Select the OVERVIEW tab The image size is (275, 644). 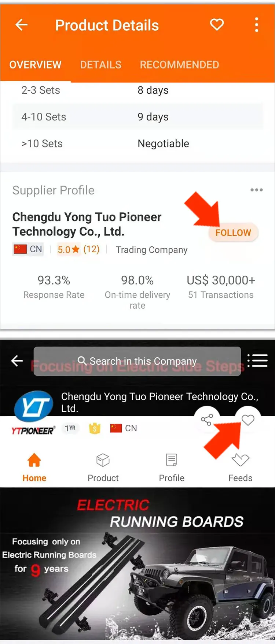(35, 65)
